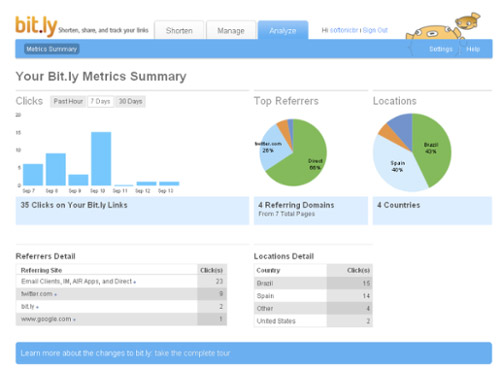Click the Click(s) header in Referrers table
This screenshot has width=500, height=368.
click(211, 270)
